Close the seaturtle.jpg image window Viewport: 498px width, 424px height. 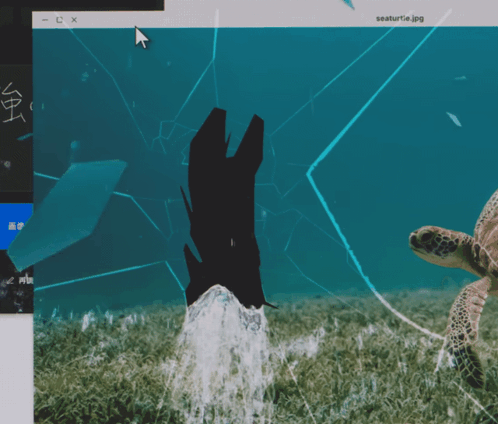(74, 20)
